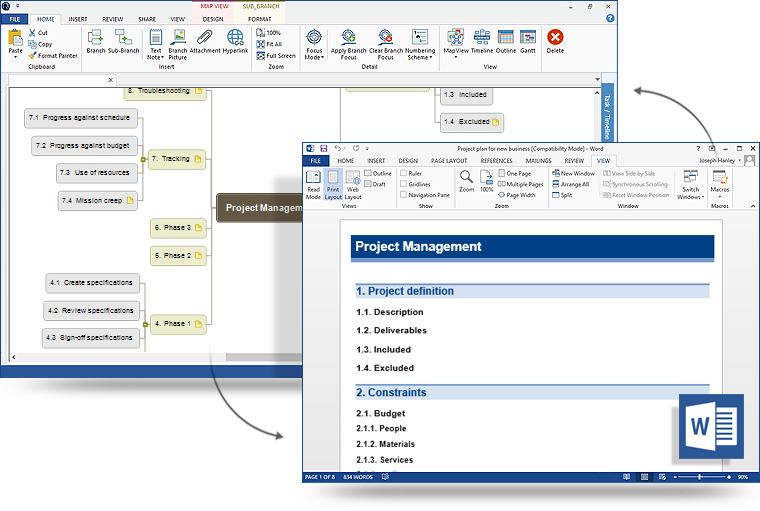760x511 pixels.
Task: Open the help icon in mind map window
Action: click(610, 18)
